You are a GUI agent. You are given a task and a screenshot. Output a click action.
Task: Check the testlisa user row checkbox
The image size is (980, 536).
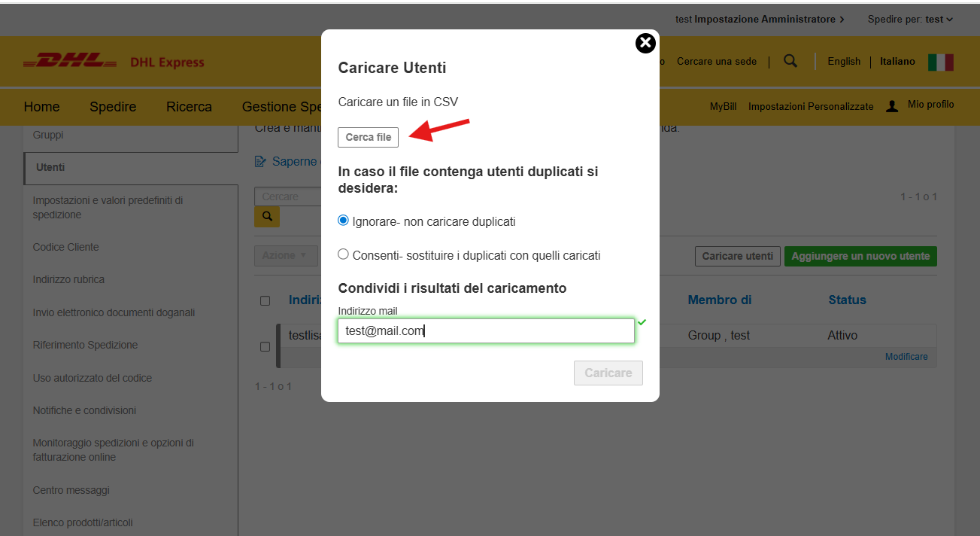(265, 346)
